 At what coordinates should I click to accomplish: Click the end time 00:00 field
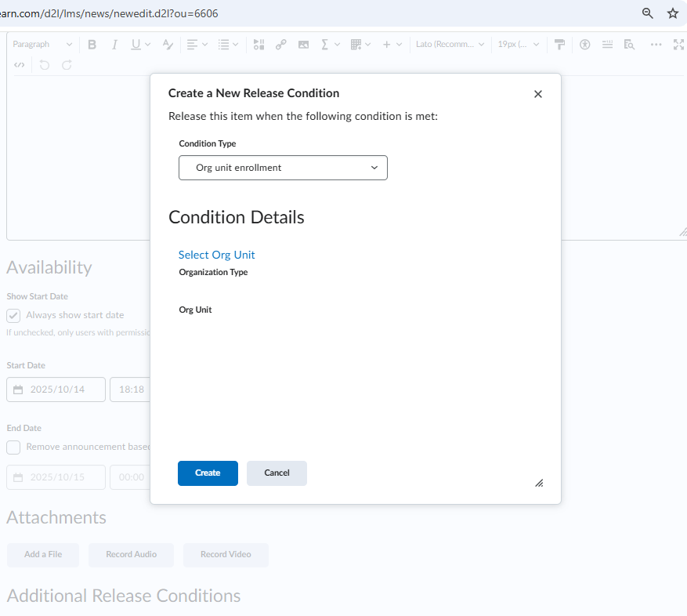click(130, 477)
